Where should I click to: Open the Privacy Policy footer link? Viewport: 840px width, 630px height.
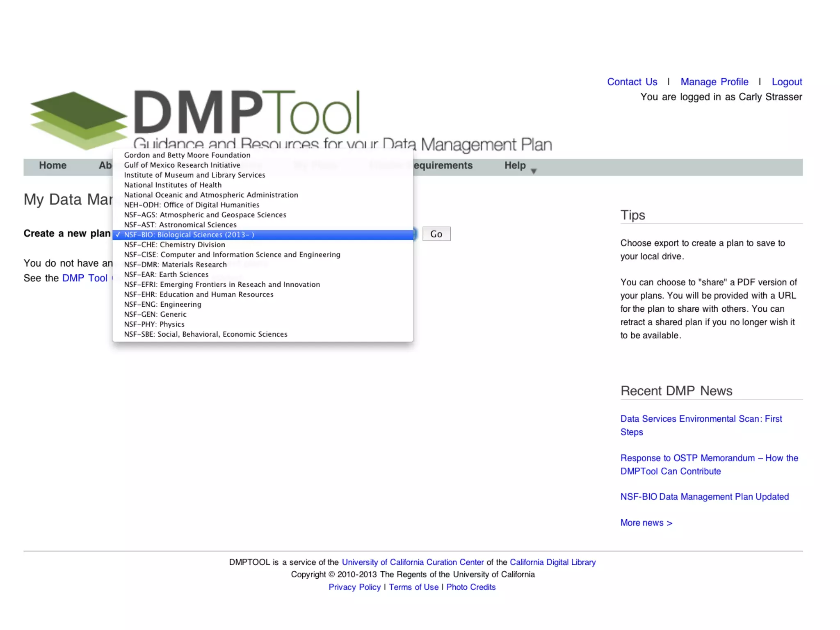pos(354,587)
